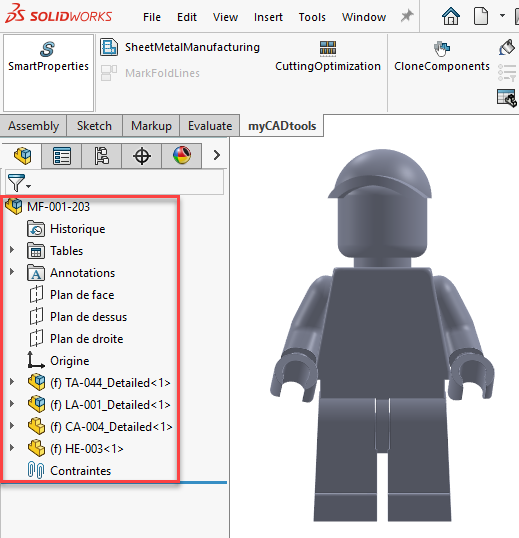Viewport: 519px width, 538px height.
Task: Click the Home icon in title bar
Action: 450,16
